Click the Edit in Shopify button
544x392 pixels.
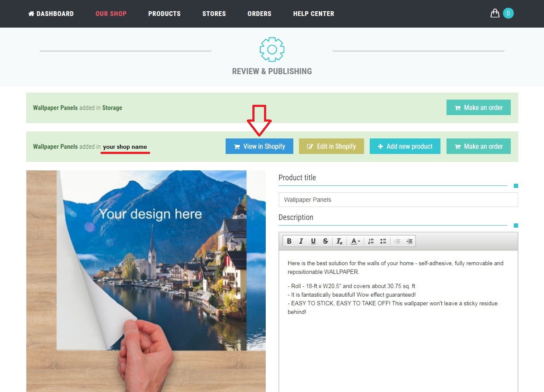click(331, 146)
